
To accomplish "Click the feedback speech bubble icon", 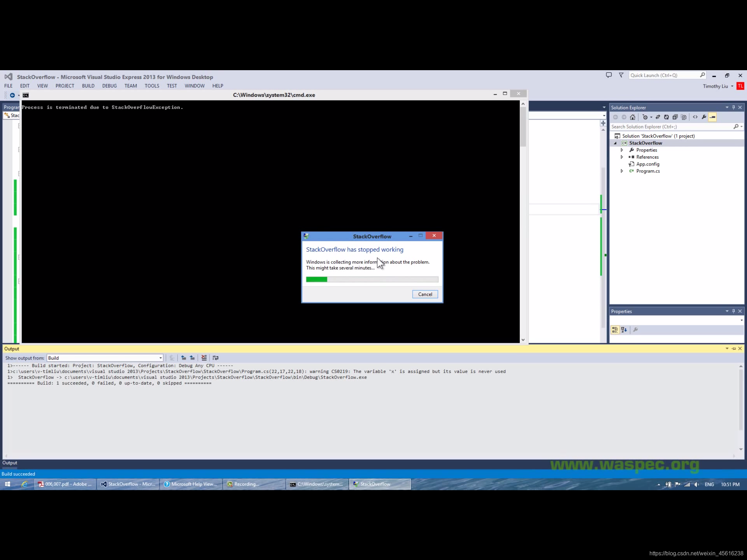I will 609,75.
